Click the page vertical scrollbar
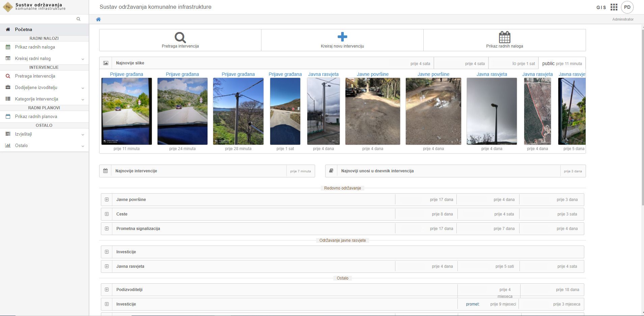 tap(642, 115)
